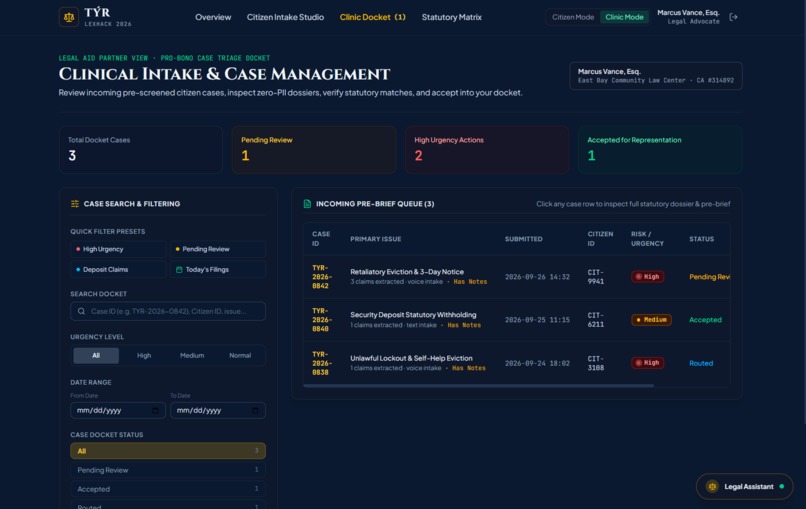Click Retaliatory Eviction & 3-Day Notice issue
The height and width of the screenshot is (509, 806).
[x=407, y=271]
